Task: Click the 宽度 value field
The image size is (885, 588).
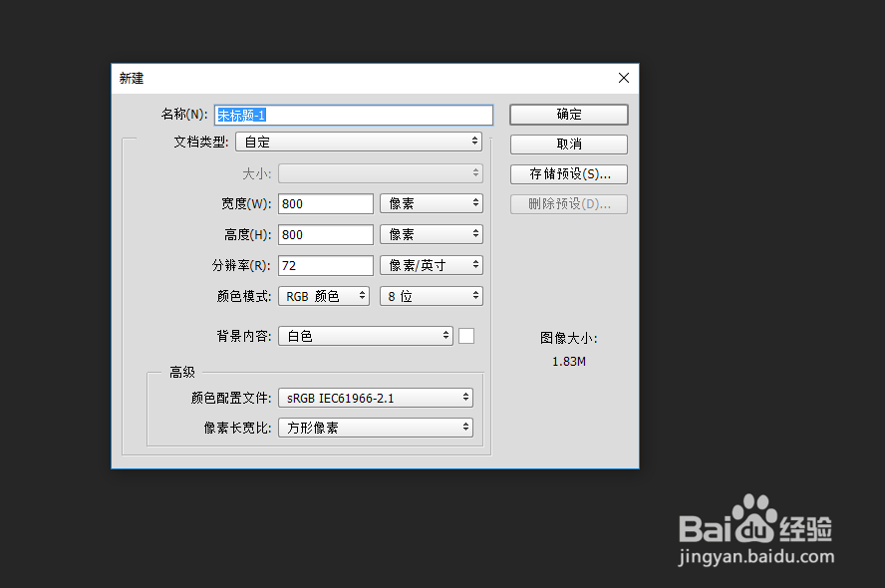Action: pos(326,203)
